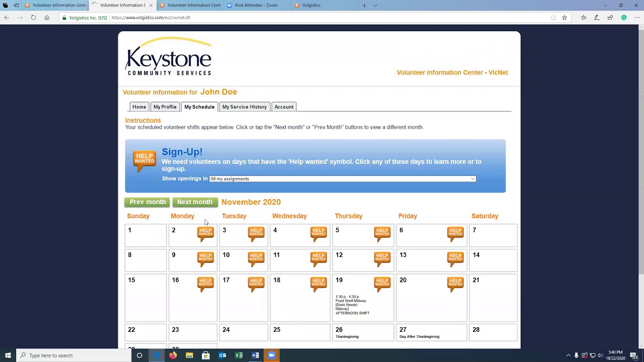
Task: Click the taskbar search box
Action: [74, 355]
